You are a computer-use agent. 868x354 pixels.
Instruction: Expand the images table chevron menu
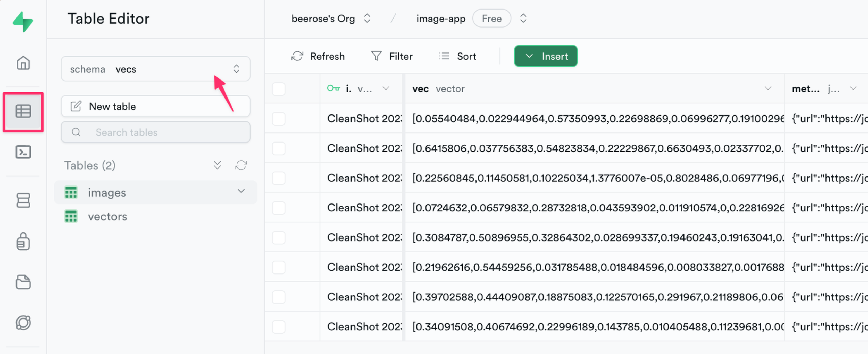pyautogui.click(x=241, y=191)
